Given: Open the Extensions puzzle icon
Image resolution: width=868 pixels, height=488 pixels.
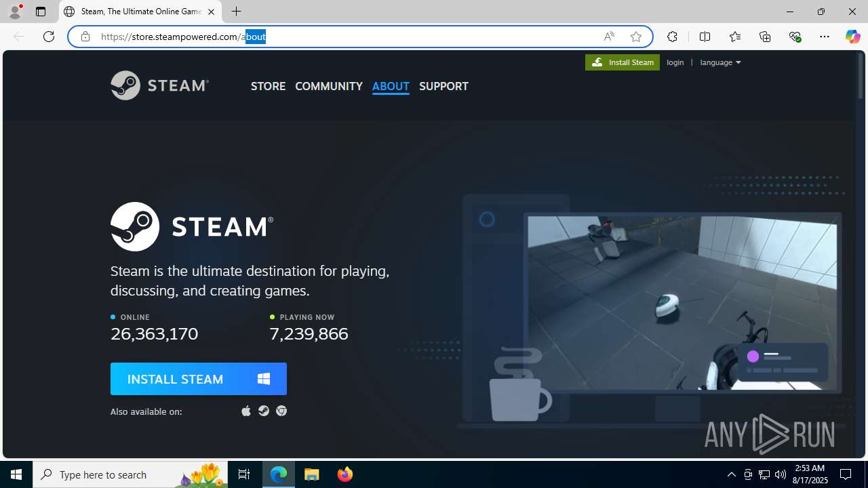Looking at the screenshot, I should [x=672, y=37].
